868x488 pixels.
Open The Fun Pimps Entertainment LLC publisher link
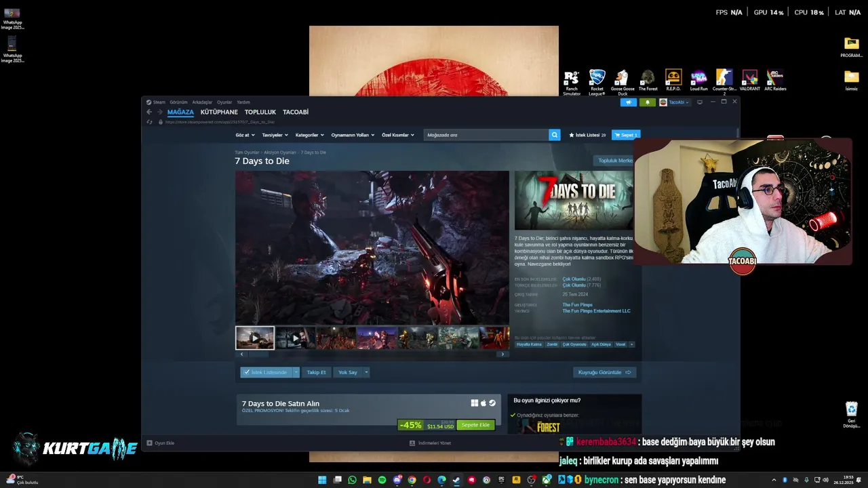pyautogui.click(x=596, y=311)
